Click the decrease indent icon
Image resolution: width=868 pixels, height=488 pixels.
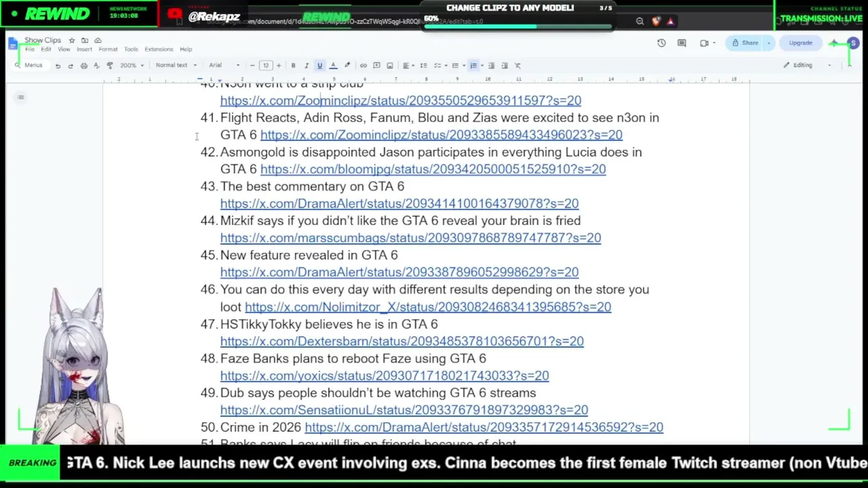492,66
